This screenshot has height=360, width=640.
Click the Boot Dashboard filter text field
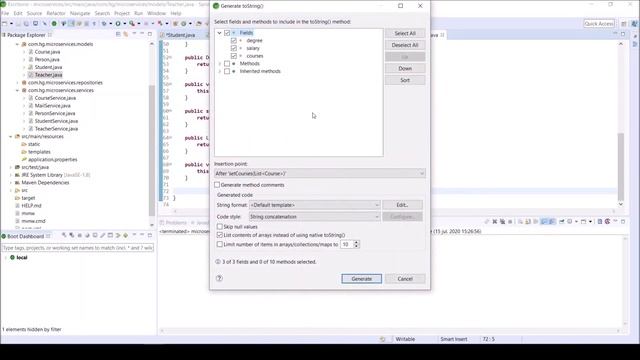click(78, 248)
